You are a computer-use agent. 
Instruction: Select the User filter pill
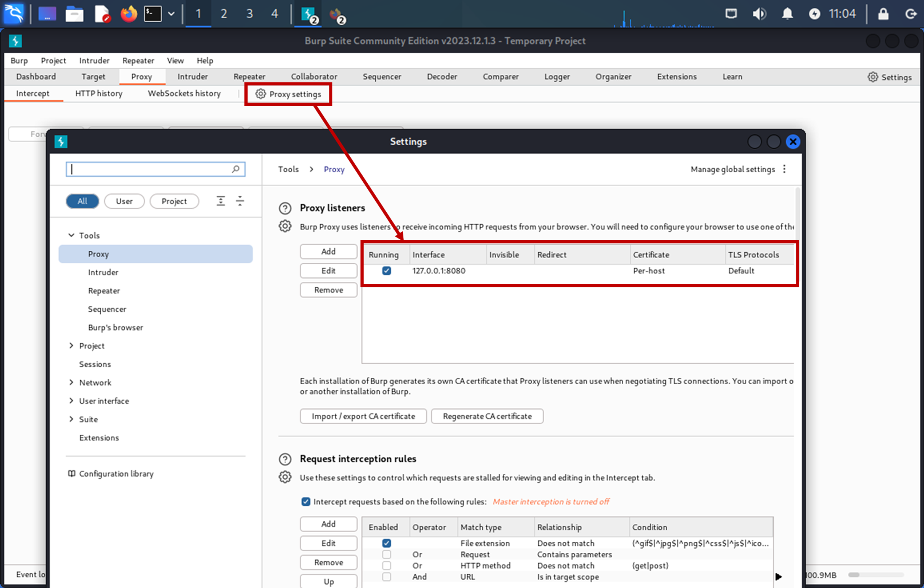coord(124,201)
